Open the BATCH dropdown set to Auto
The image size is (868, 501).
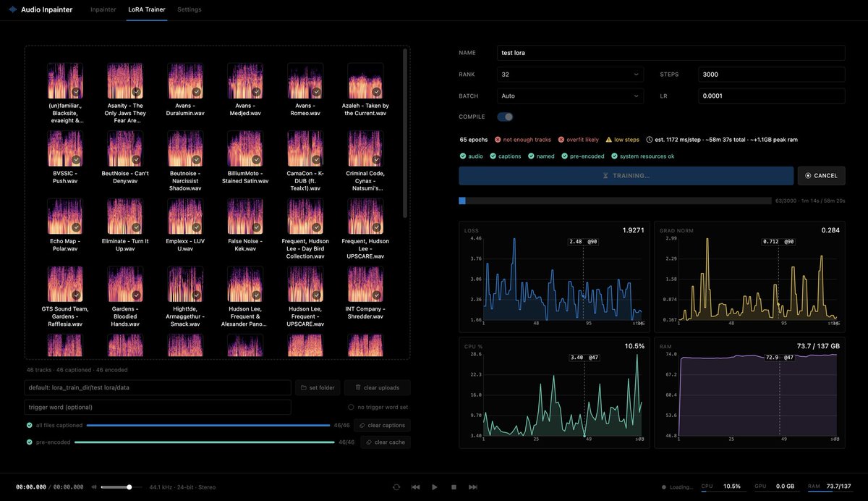click(x=570, y=96)
